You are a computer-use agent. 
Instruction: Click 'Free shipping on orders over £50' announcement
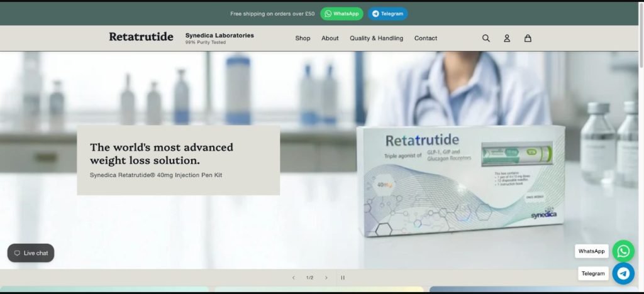coord(272,14)
